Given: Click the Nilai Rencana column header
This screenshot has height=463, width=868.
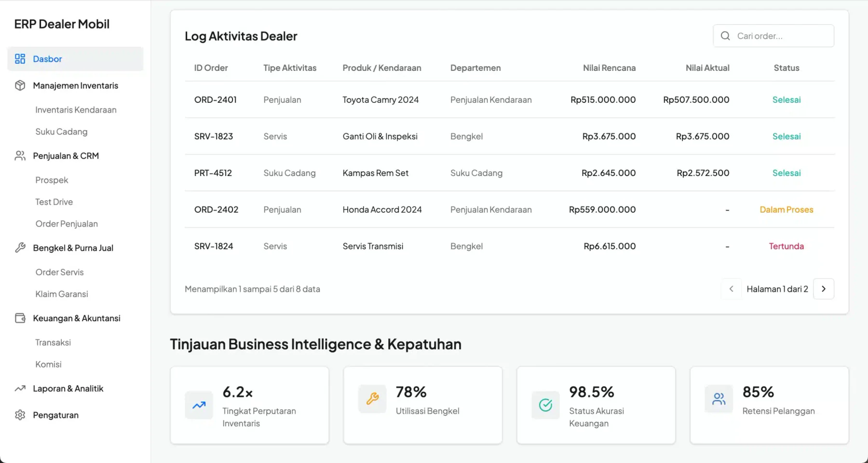Looking at the screenshot, I should click(609, 68).
